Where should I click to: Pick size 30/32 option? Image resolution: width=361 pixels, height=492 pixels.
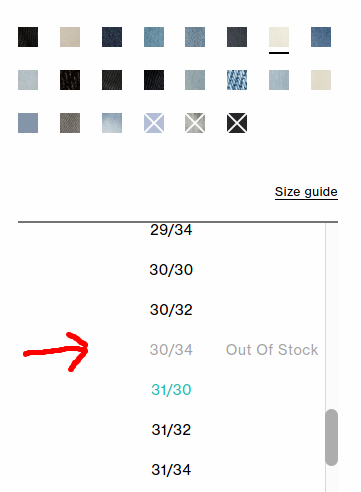pyautogui.click(x=171, y=310)
